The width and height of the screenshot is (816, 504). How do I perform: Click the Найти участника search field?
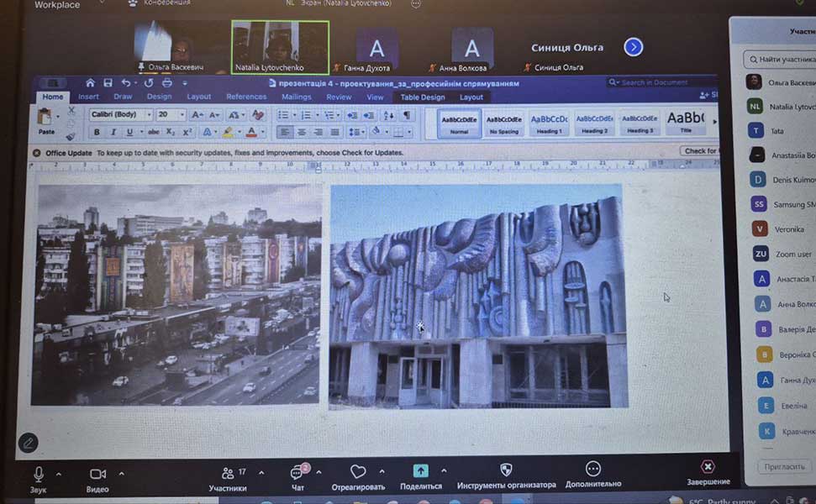tap(782, 60)
